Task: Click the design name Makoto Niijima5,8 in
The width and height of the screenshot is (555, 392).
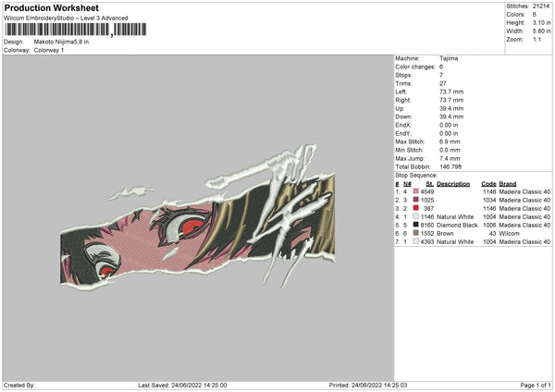Action: tap(61, 42)
